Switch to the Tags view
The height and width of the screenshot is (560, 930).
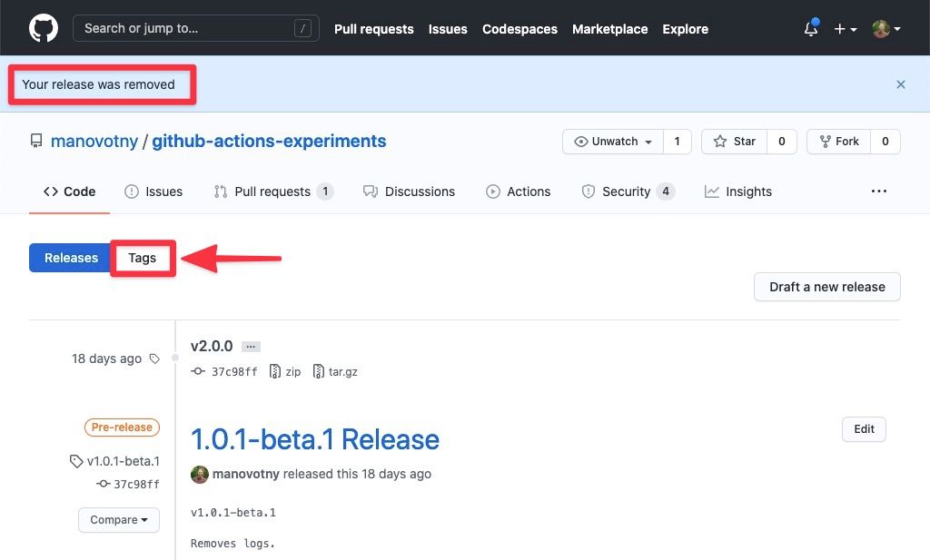click(143, 258)
